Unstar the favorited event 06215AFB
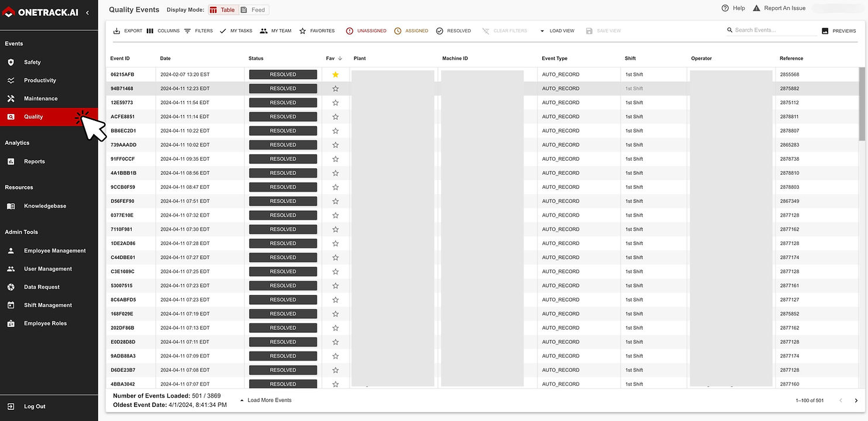868x421 pixels. pos(335,74)
